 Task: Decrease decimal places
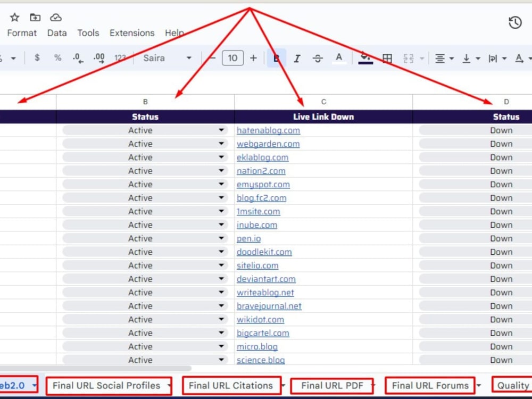78,59
